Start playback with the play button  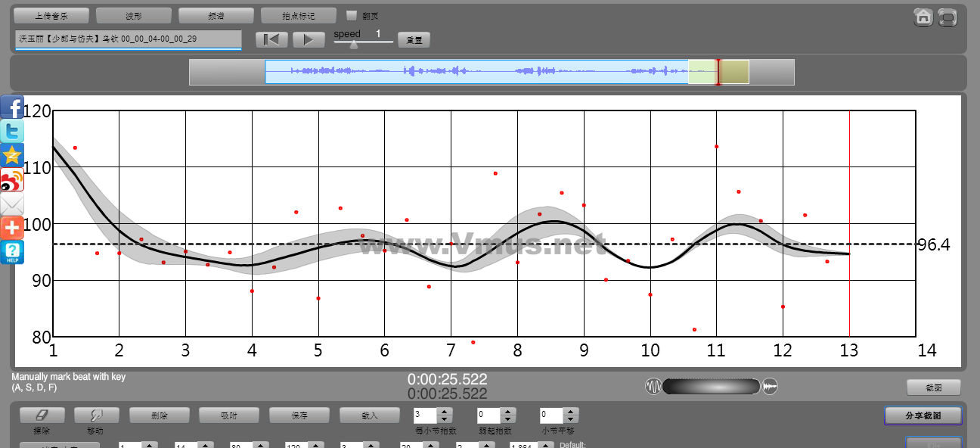pyautogui.click(x=309, y=40)
